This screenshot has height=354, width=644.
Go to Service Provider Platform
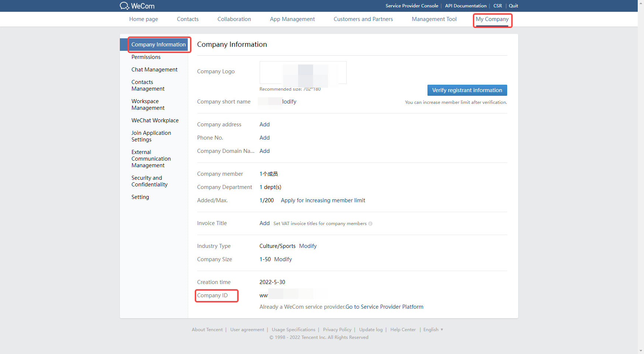point(384,307)
